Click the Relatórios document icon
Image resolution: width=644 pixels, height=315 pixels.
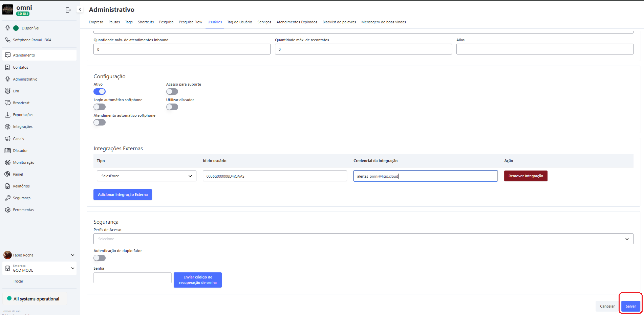pyautogui.click(x=8, y=186)
